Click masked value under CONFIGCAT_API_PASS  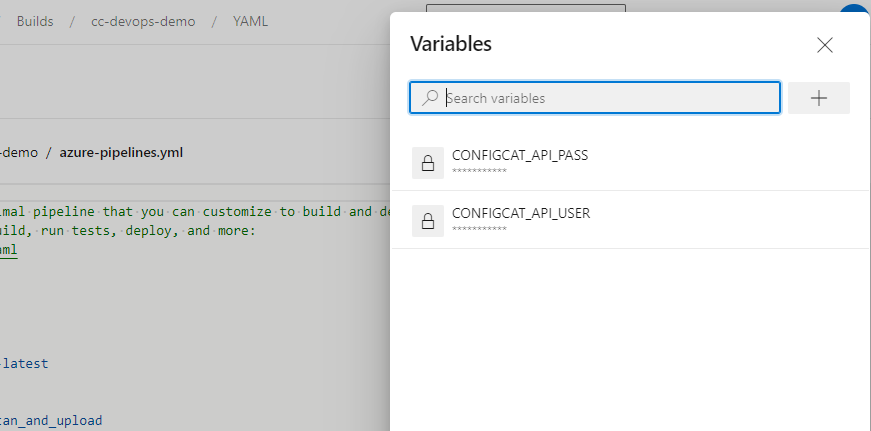click(479, 172)
